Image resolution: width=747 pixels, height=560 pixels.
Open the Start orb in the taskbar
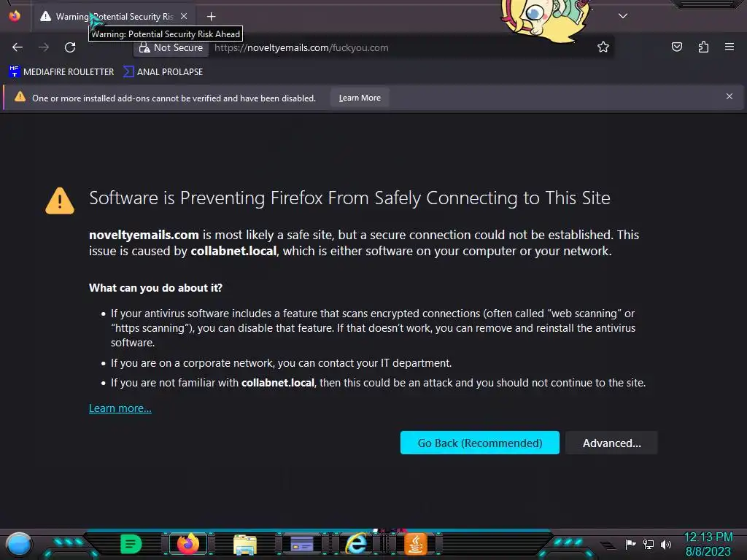[x=19, y=544]
